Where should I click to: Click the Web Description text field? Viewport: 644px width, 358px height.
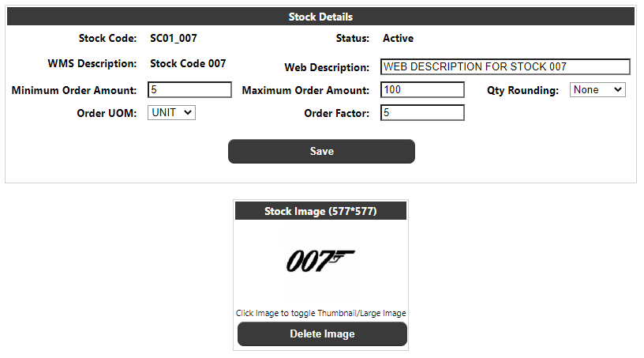[505, 66]
